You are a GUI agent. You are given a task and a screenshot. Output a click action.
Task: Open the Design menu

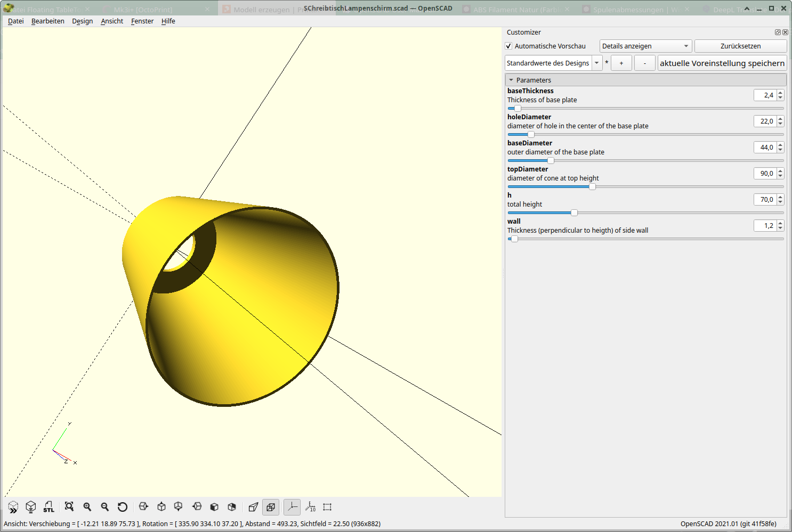pyautogui.click(x=82, y=21)
